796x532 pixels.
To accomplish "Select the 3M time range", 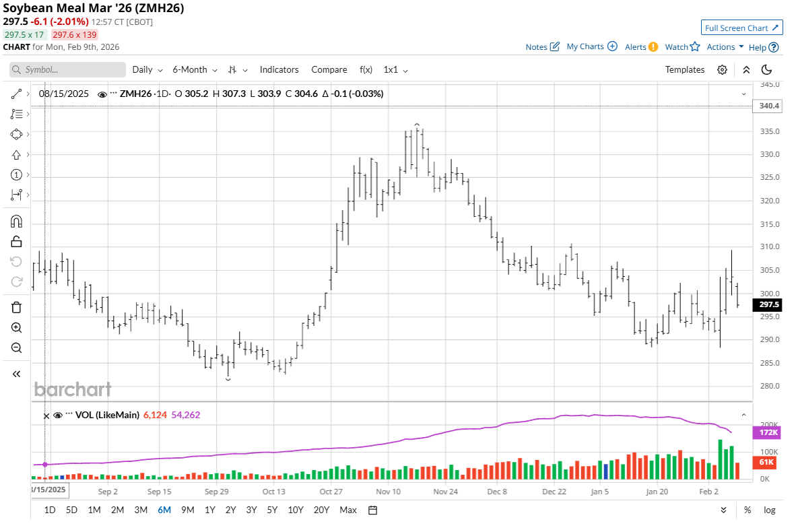I will pyautogui.click(x=141, y=510).
